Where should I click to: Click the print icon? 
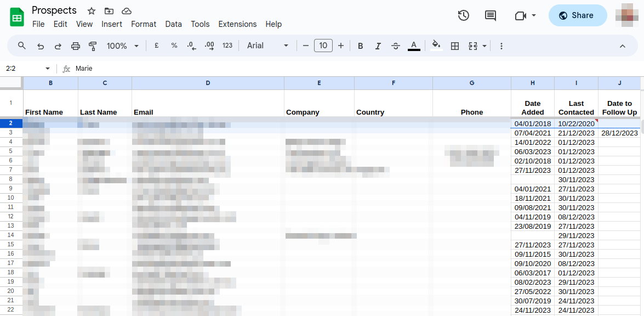[x=76, y=46]
